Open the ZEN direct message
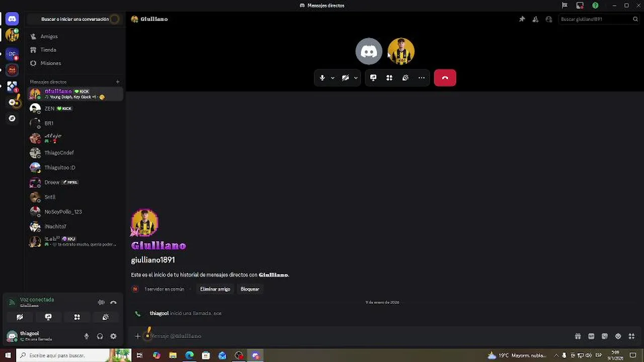644x362 pixels. pyautogui.click(x=75, y=109)
